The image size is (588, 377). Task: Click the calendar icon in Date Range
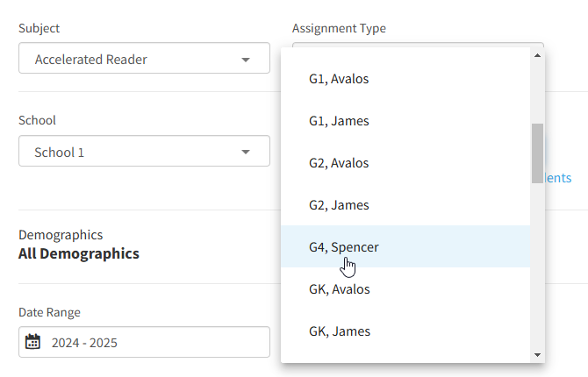[32, 342]
